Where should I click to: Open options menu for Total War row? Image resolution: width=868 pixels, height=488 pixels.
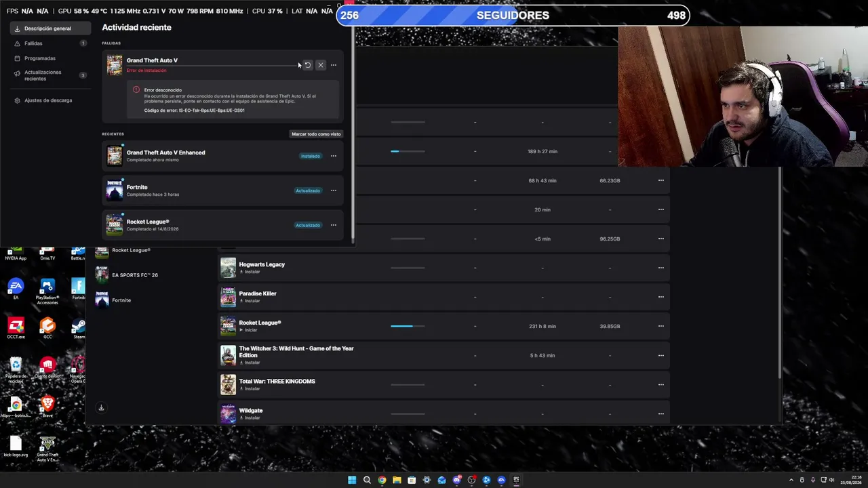click(x=661, y=384)
